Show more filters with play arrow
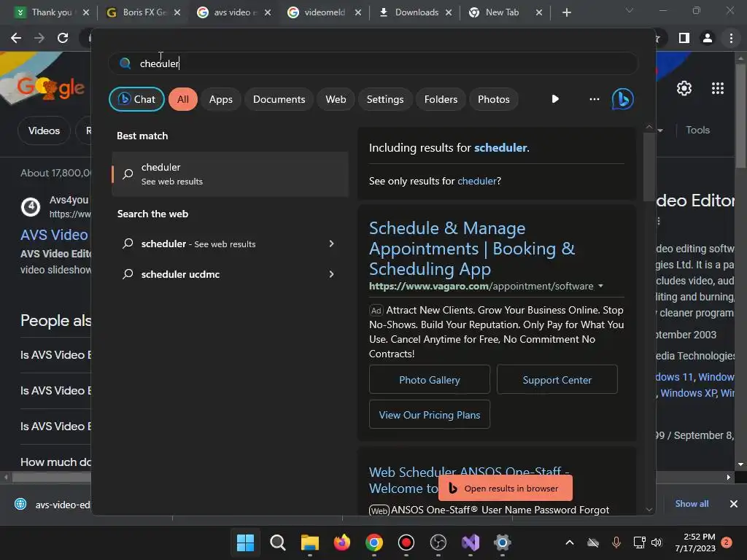747x560 pixels. [555, 99]
